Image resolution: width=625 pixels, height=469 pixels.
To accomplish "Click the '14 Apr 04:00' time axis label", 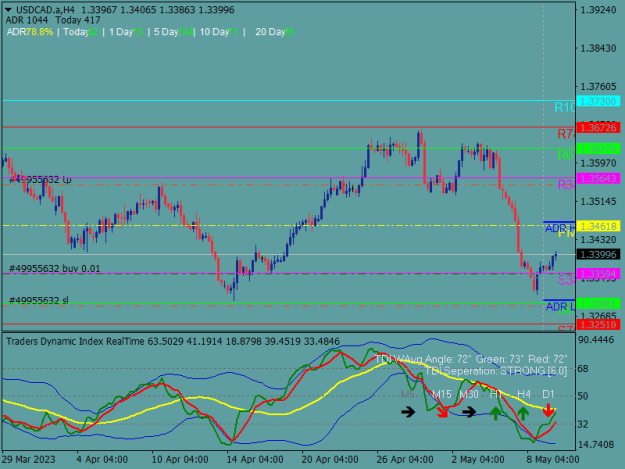I will [x=255, y=459].
